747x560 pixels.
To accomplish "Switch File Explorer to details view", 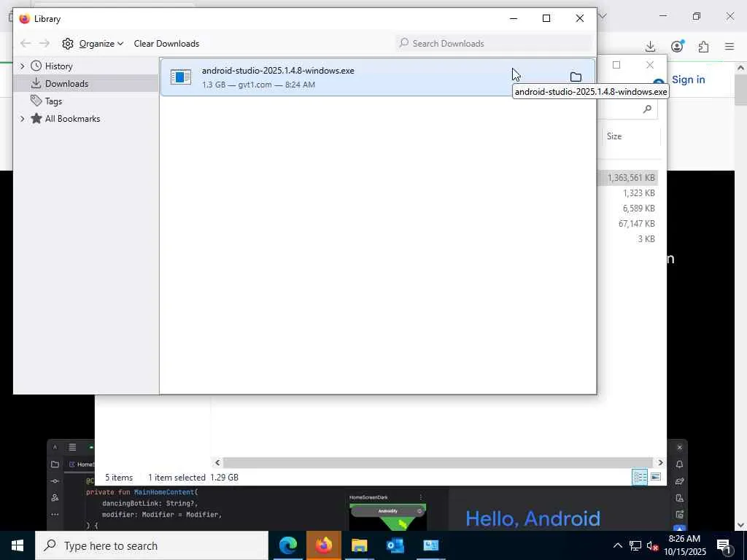I will click(639, 477).
